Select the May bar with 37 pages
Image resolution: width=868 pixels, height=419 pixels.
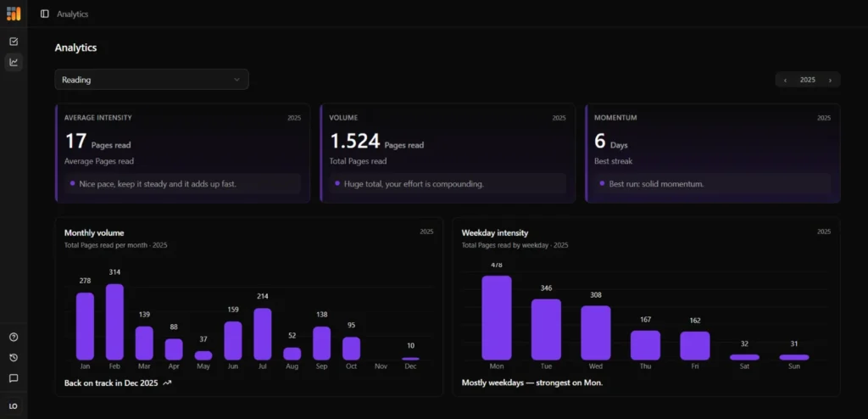pos(203,356)
